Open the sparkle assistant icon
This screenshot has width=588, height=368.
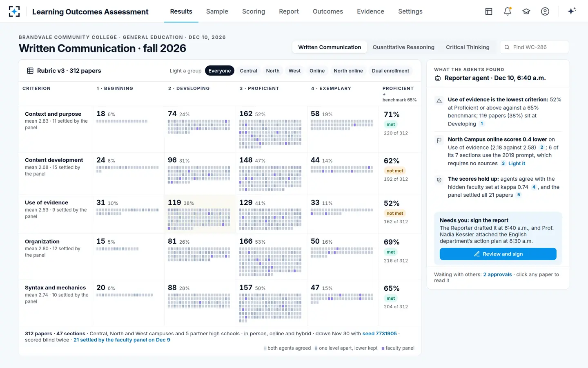click(x=572, y=11)
